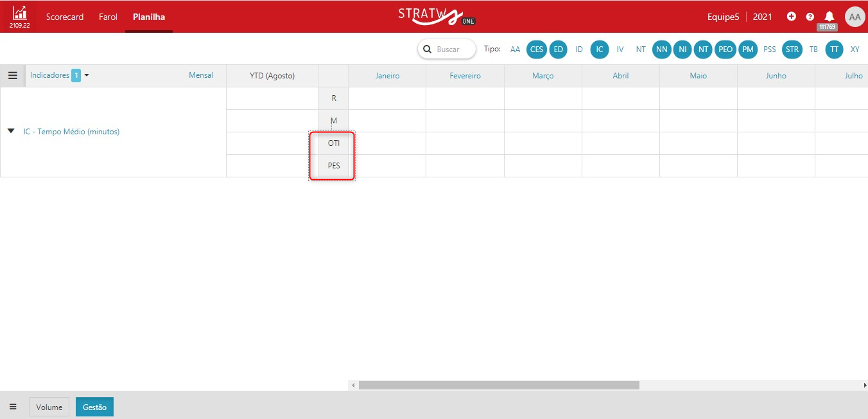This screenshot has width=868, height=419.
Task: Toggle the AA type filter
Action: (516, 49)
